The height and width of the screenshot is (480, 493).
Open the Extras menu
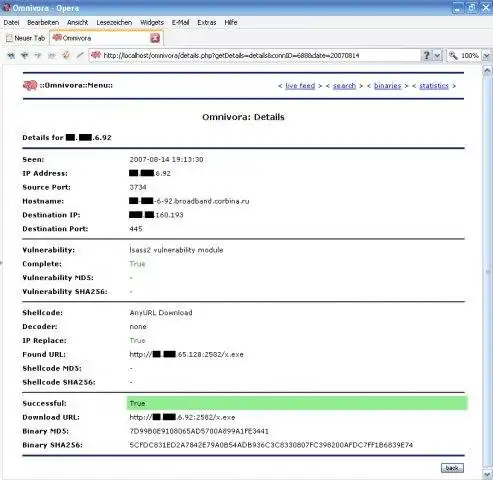click(x=207, y=22)
